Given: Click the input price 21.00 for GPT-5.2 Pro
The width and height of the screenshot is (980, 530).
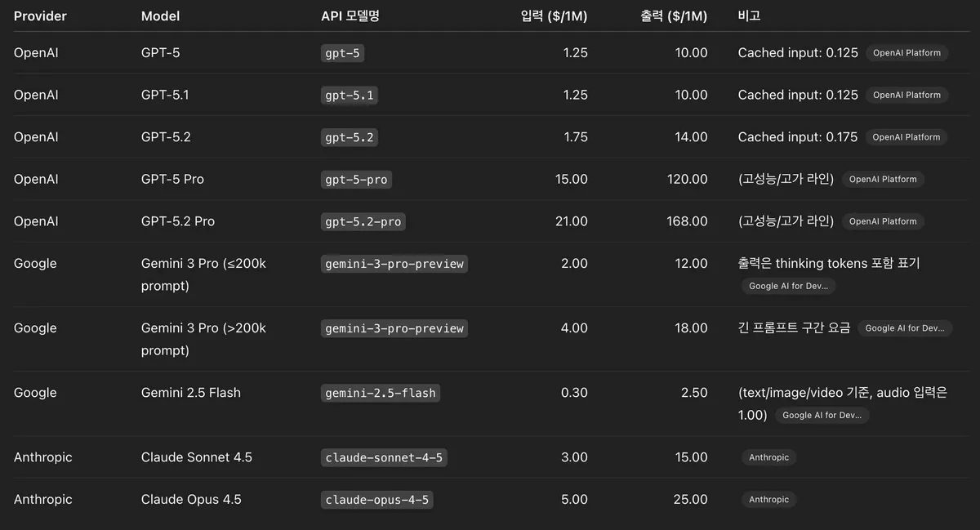Looking at the screenshot, I should tap(571, 221).
